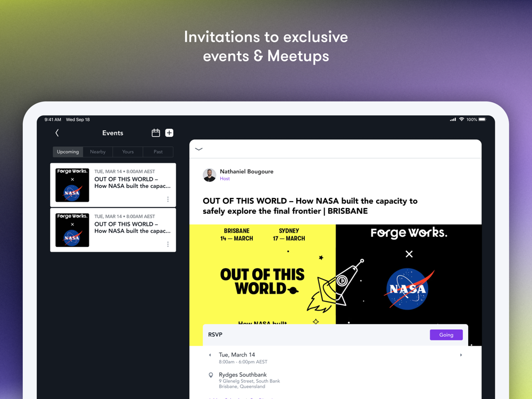Click the first event's TUE, MAR 14 date line
The height and width of the screenshot is (399, 532).
tap(124, 171)
